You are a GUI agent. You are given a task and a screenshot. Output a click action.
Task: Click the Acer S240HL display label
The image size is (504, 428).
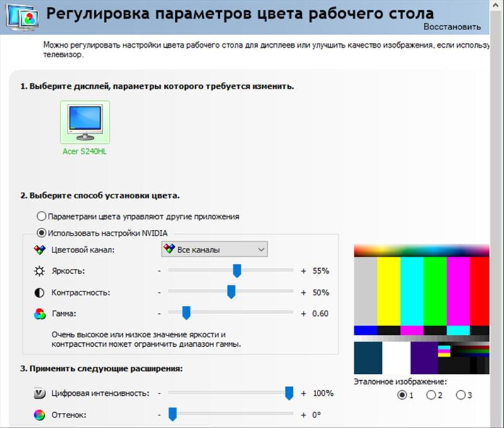click(x=84, y=152)
